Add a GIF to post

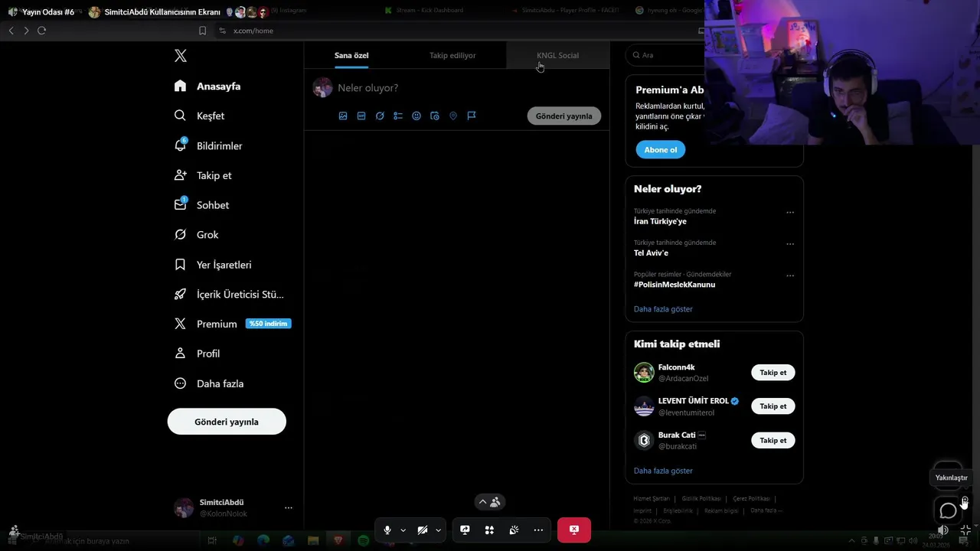click(x=361, y=116)
